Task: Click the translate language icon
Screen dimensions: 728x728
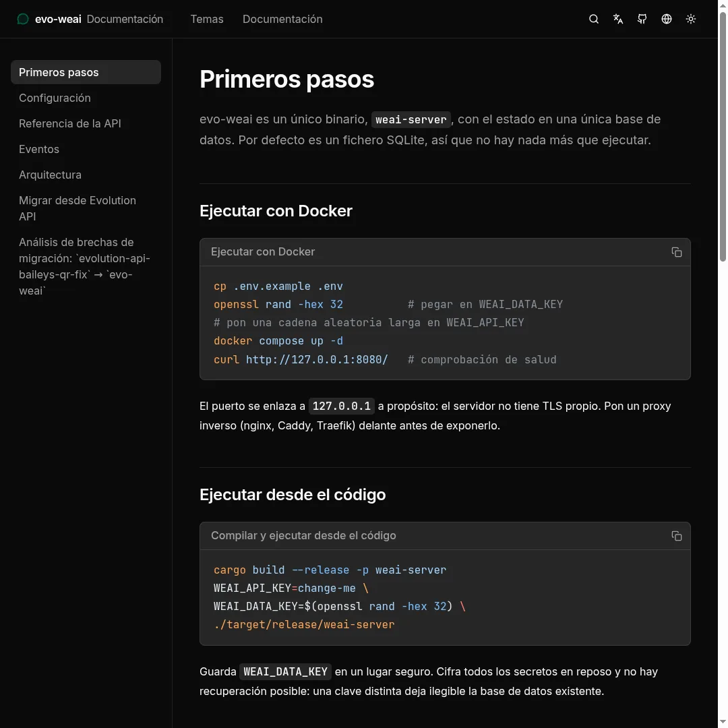Action: pyautogui.click(x=618, y=19)
